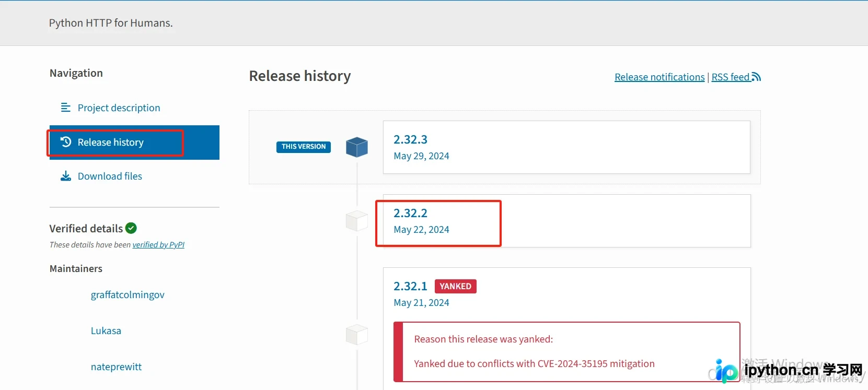Click the date May 21, 2024
The width and height of the screenshot is (868, 390).
pos(421,303)
